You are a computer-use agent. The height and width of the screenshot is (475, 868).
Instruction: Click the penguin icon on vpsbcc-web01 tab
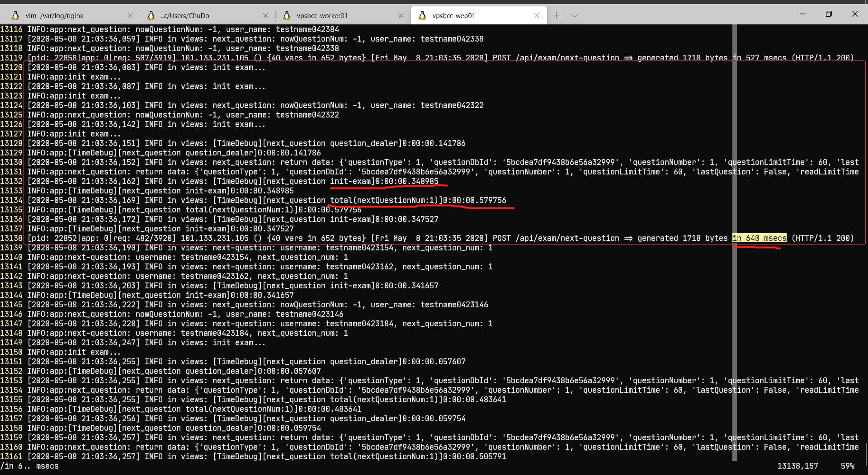[422, 15]
